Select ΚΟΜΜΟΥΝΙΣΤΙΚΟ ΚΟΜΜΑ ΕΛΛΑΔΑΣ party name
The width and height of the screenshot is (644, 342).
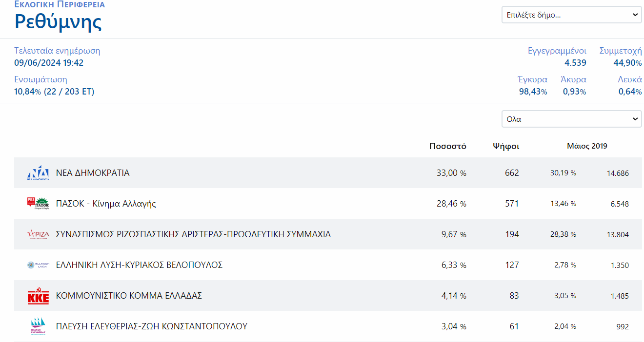coord(129,296)
